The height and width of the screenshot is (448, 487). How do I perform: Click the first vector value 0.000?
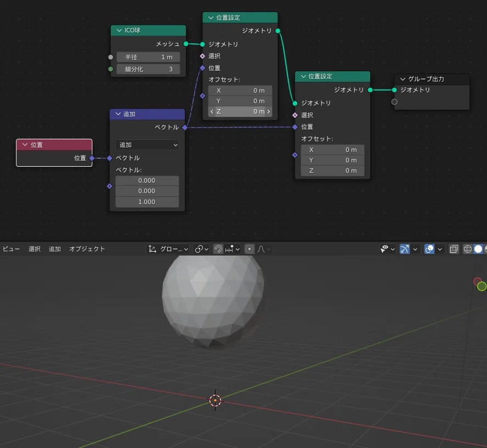(147, 180)
